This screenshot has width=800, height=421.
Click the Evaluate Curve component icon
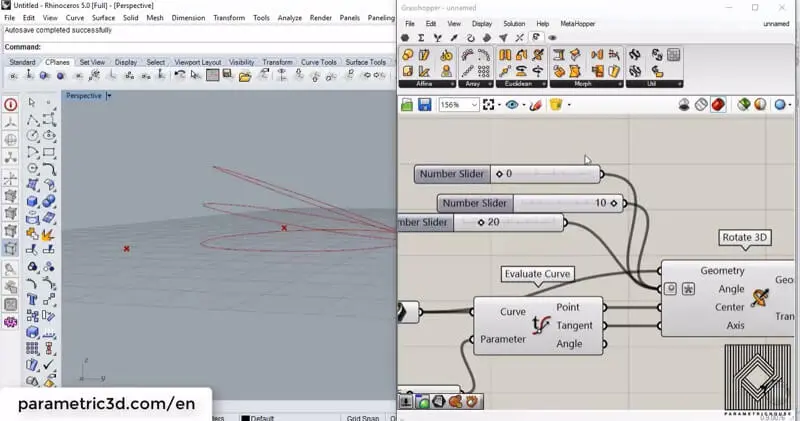[x=542, y=325]
